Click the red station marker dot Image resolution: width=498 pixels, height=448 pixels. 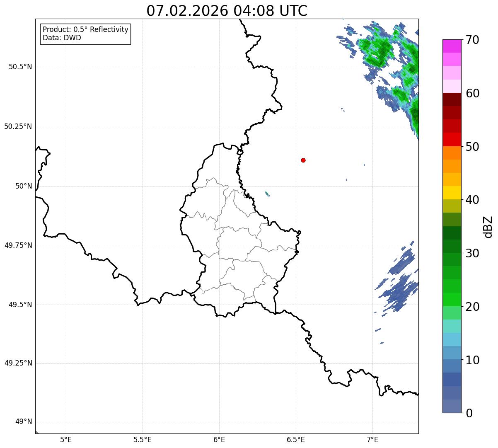(x=303, y=160)
